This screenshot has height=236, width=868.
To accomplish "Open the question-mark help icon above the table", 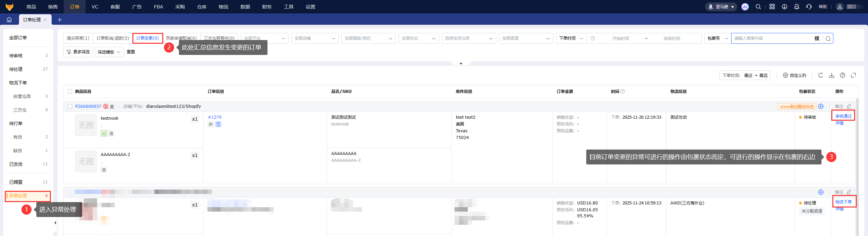I will [843, 75].
